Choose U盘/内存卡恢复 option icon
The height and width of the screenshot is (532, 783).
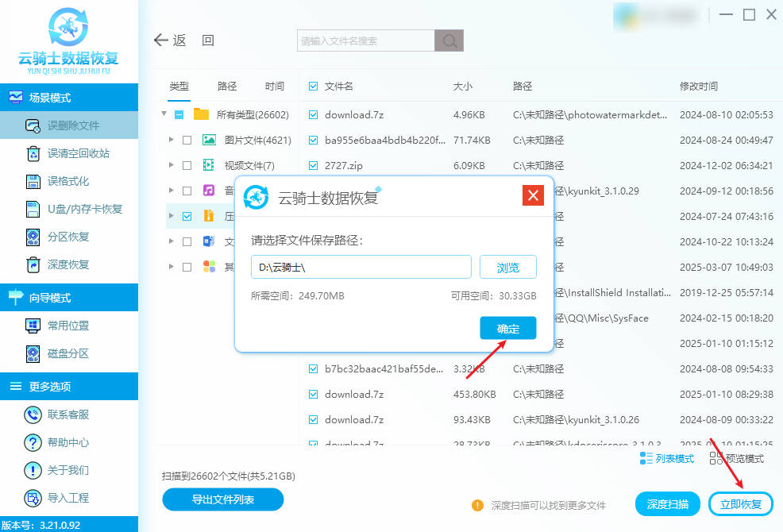click(x=33, y=209)
